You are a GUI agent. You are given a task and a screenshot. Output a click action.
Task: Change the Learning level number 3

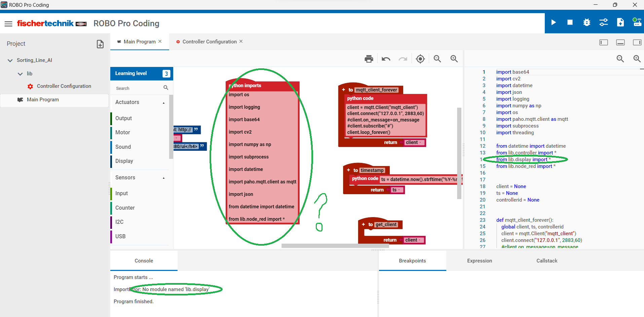point(166,74)
